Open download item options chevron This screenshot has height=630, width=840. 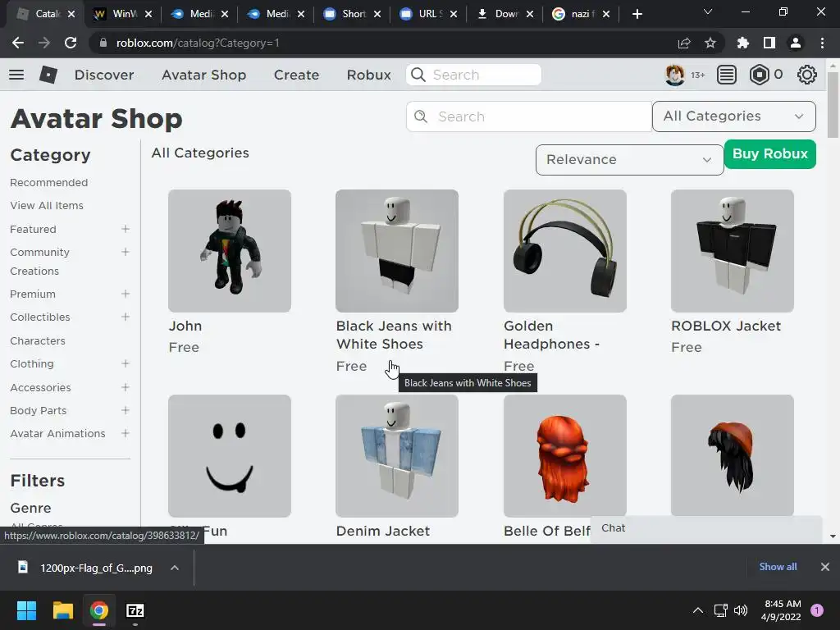tap(175, 568)
